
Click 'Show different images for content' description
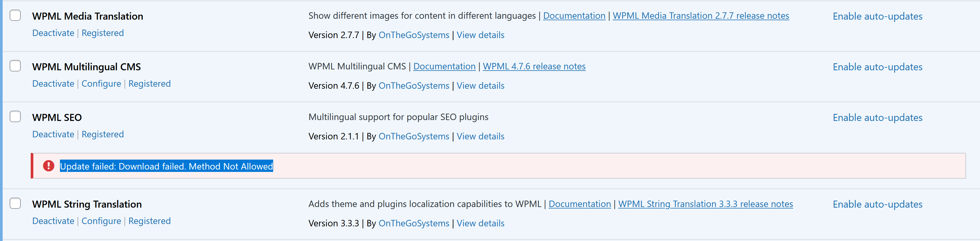[422, 16]
